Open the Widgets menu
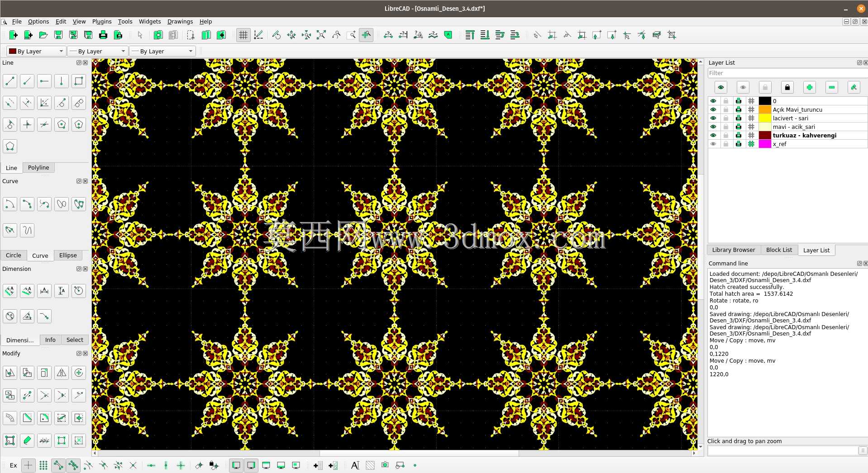The height and width of the screenshot is (473, 868). tap(150, 21)
